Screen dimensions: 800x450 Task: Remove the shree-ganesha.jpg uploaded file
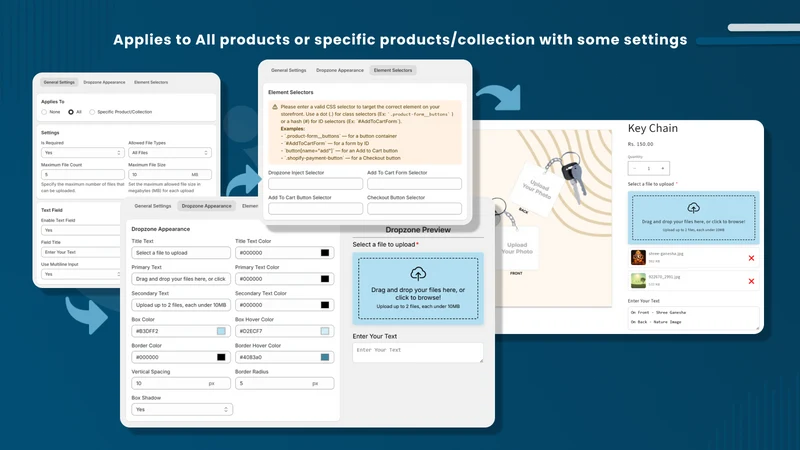[751, 258]
